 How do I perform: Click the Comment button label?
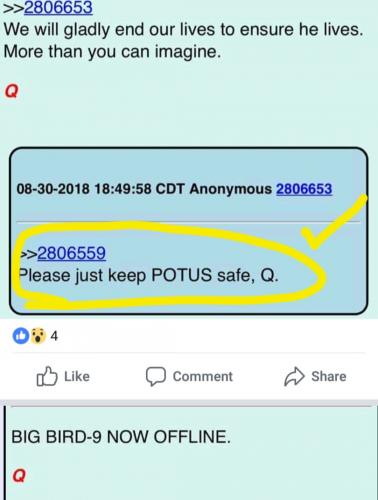coord(203,376)
